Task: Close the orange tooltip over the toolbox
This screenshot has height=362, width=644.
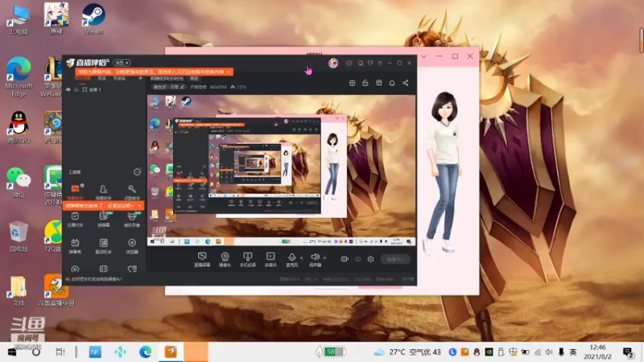Action: pyautogui.click(x=139, y=206)
